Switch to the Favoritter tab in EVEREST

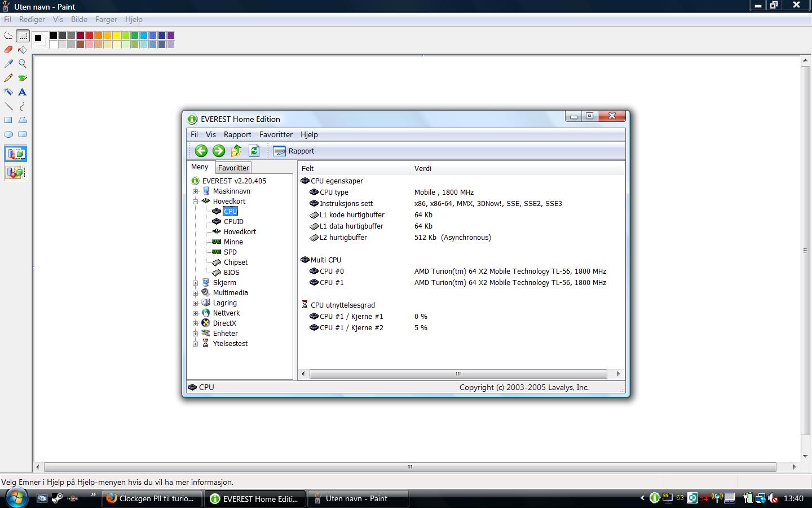tap(233, 168)
